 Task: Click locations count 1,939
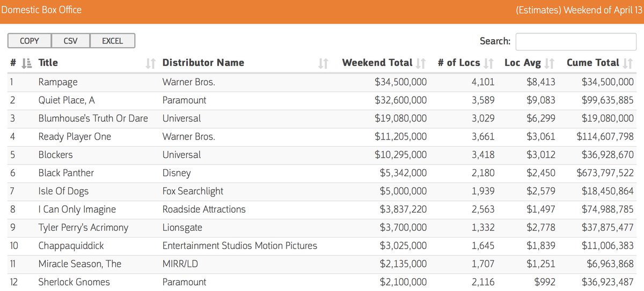click(x=483, y=191)
